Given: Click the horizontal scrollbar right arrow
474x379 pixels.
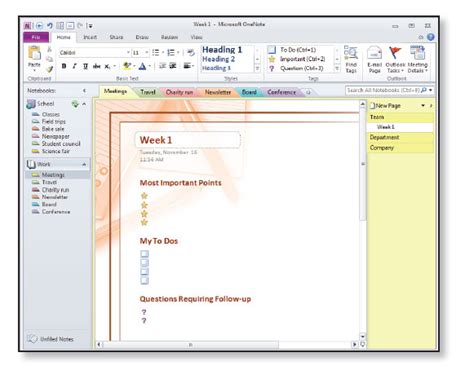Looking at the screenshot, I should 354,344.
